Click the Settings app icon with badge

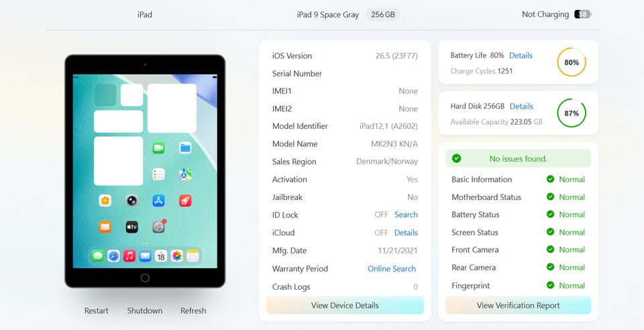click(159, 226)
